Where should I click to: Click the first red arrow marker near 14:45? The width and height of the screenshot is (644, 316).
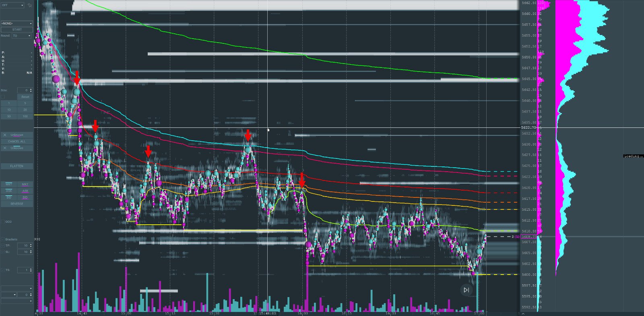77,78
